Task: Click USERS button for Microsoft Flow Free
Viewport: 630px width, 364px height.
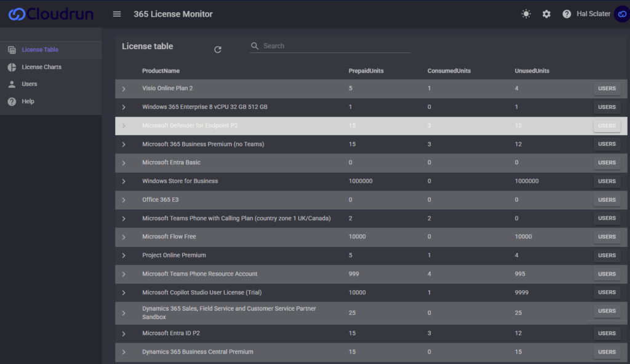Action: 607,237
